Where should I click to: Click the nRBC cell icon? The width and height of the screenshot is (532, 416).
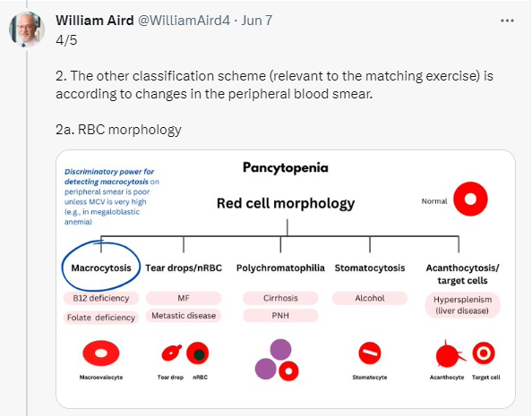click(197, 353)
